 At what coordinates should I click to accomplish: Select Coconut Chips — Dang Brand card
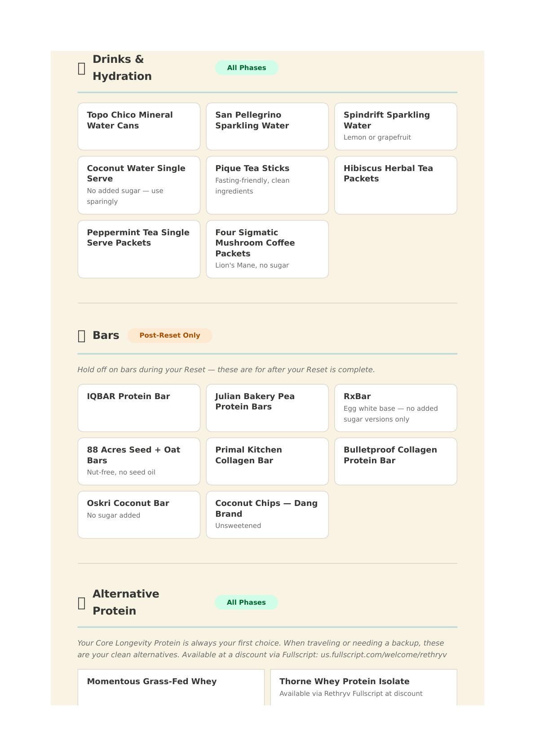click(x=267, y=515)
